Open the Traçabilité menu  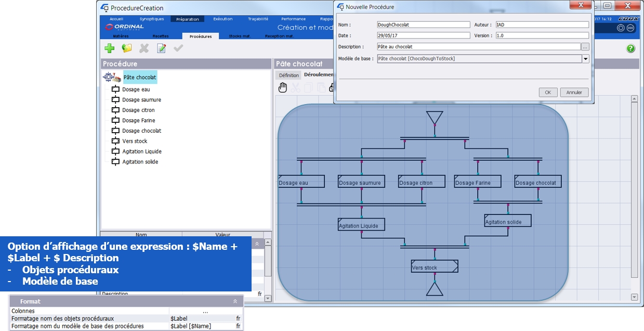click(258, 19)
